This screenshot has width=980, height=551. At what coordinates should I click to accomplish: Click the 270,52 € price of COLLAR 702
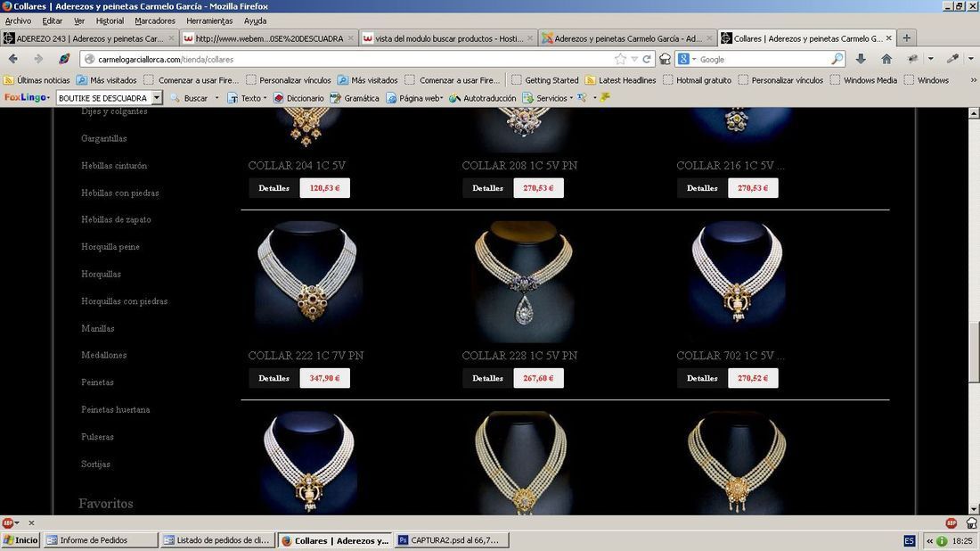coord(753,378)
